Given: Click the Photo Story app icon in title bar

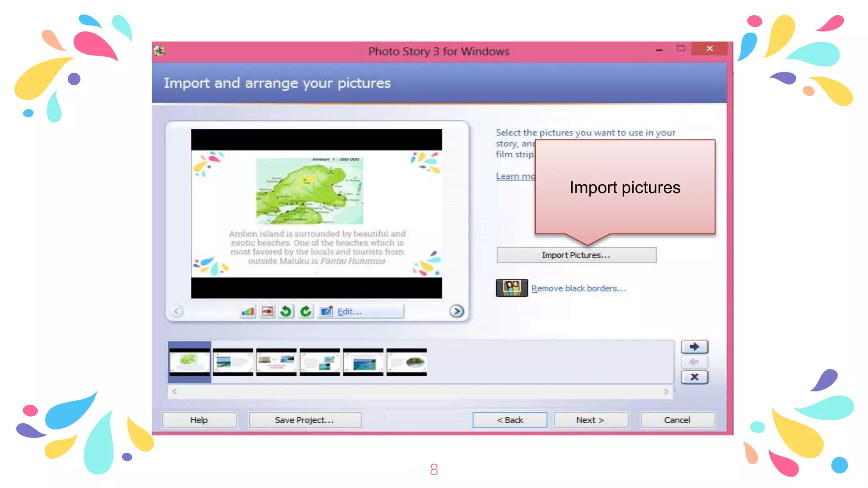Looking at the screenshot, I should tap(160, 51).
